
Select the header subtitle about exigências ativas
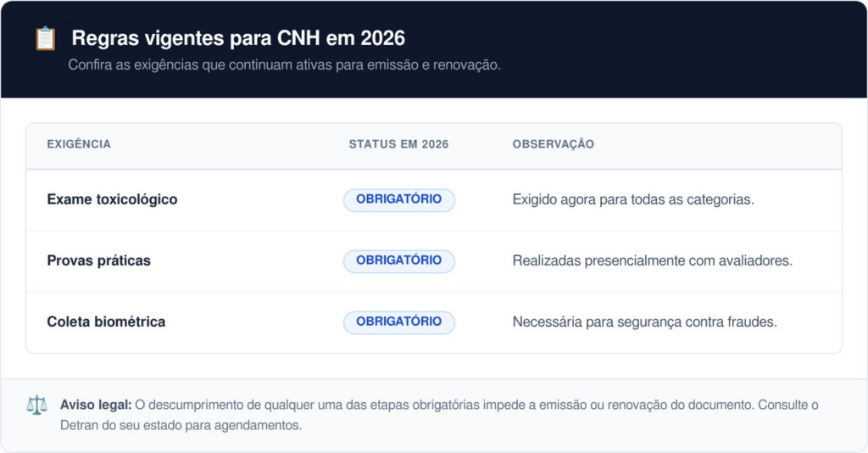285,64
